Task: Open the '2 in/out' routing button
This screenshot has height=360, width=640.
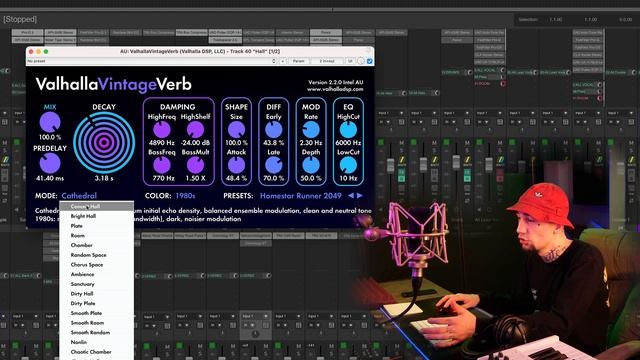Action: coord(327,61)
